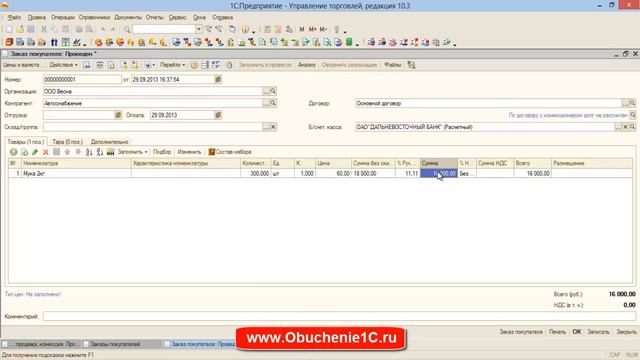Image resolution: width=640 pixels, height=360 pixels.
Task: Open the Отчеты menu
Action: coord(154,18)
